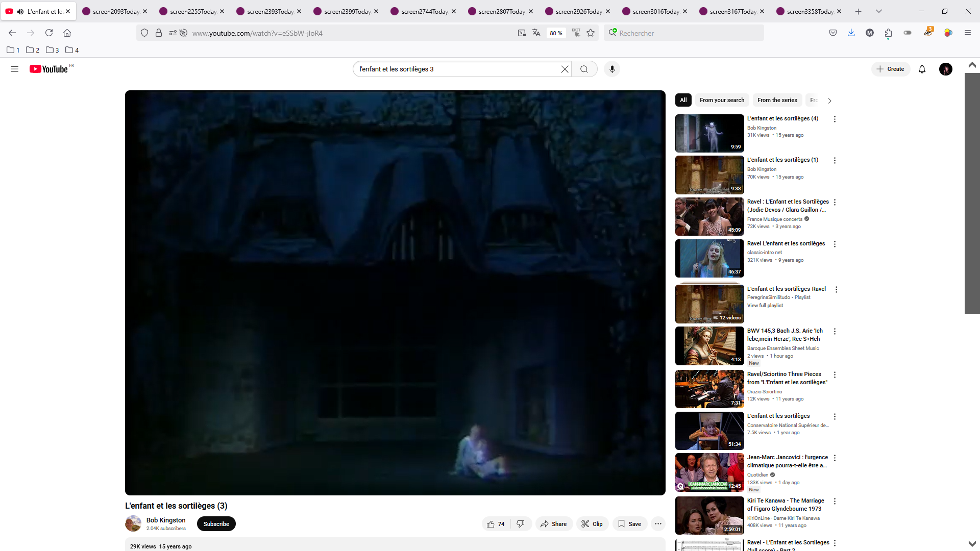This screenshot has width=980, height=551.
Task: Open the list all tabs dropdown
Action: pyautogui.click(x=878, y=11)
